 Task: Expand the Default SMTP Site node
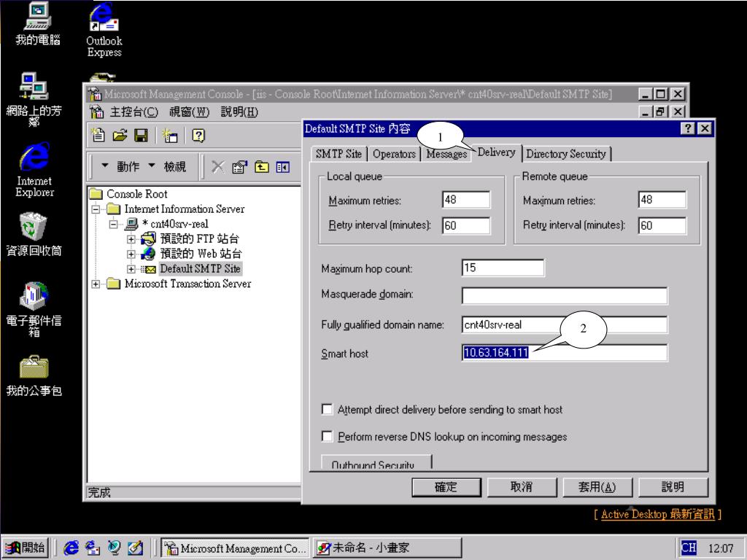point(131,269)
